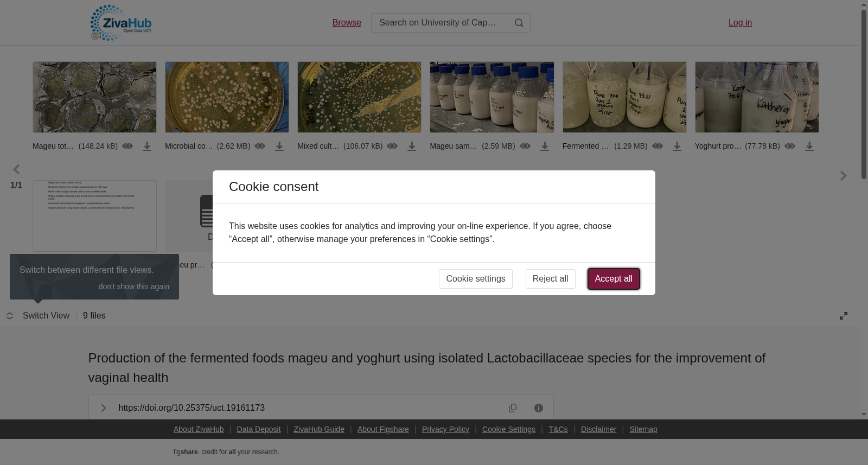Viewport: 868px width, 465px height.
Task: Download the Mixed cult… file
Action: click(x=412, y=146)
